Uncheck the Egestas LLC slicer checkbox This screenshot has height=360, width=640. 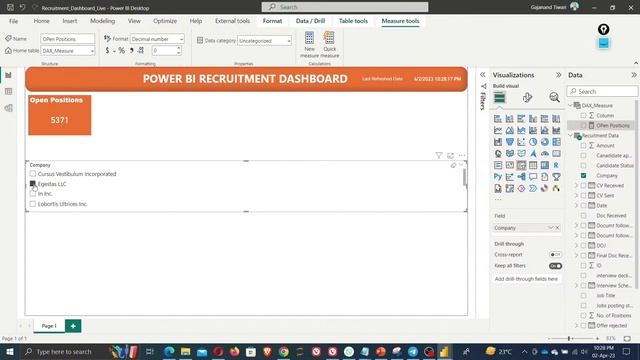tap(33, 184)
